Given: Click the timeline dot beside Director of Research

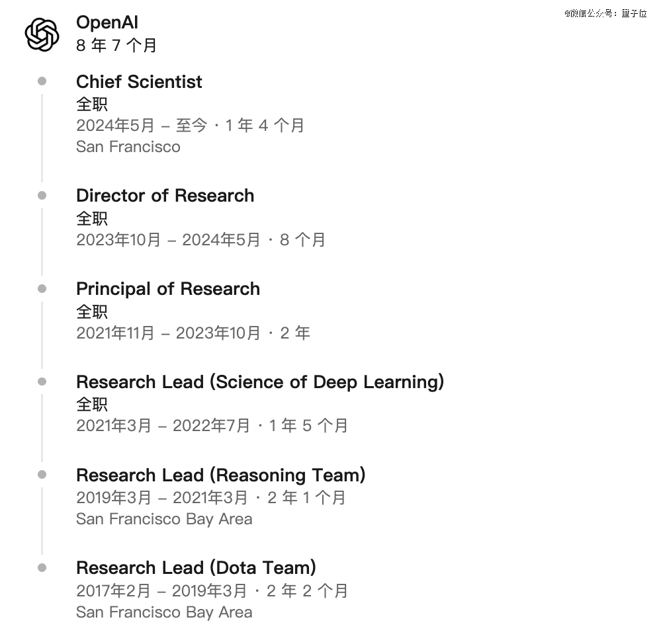Looking at the screenshot, I should pos(42,195).
